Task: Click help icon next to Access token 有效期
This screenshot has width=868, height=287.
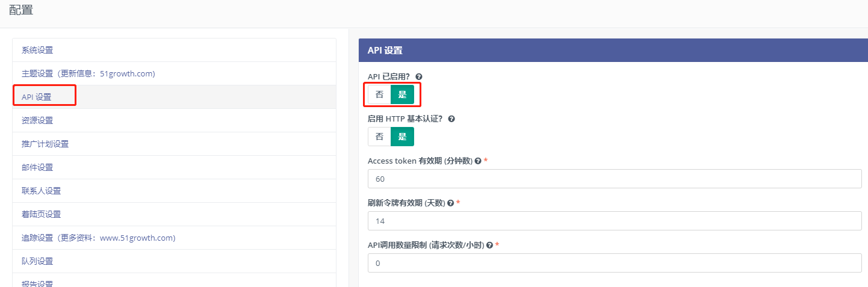Action: coord(478,161)
